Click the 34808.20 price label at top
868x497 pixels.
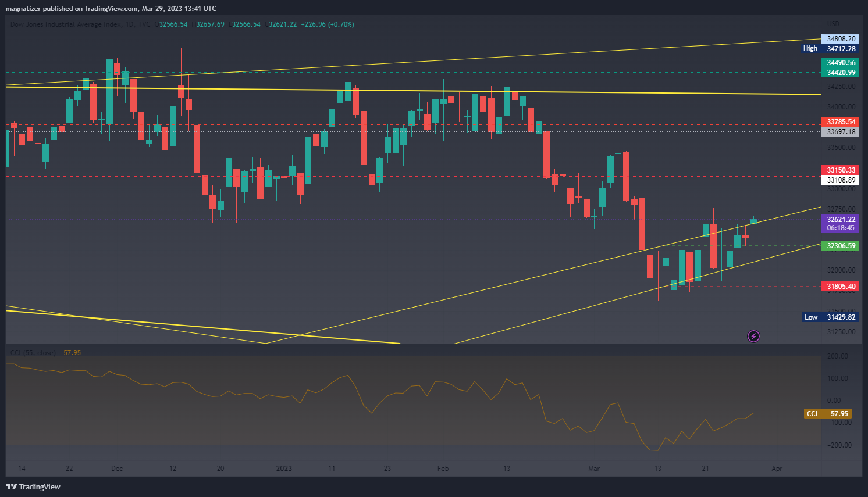[841, 39]
